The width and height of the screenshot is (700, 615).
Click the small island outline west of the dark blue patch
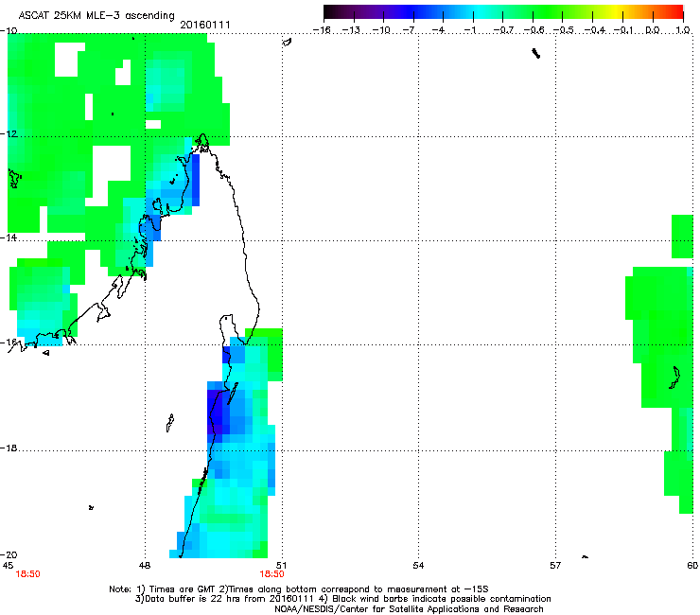pyautogui.click(x=170, y=423)
